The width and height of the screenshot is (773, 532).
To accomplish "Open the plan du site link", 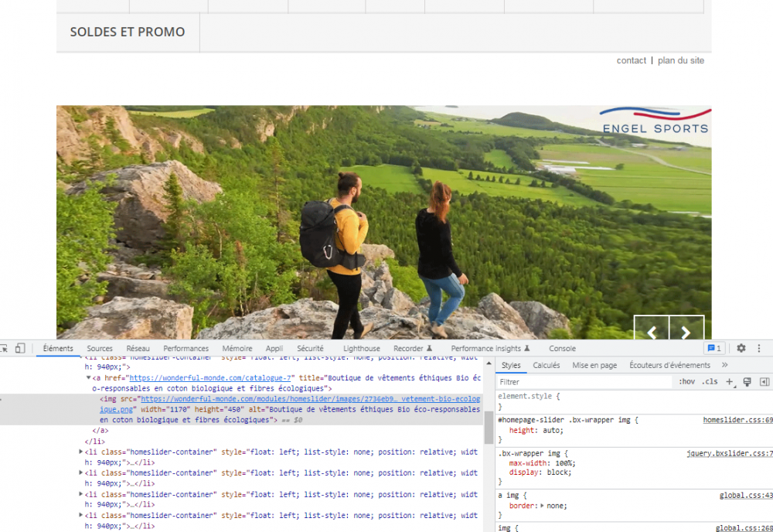I will pos(681,60).
